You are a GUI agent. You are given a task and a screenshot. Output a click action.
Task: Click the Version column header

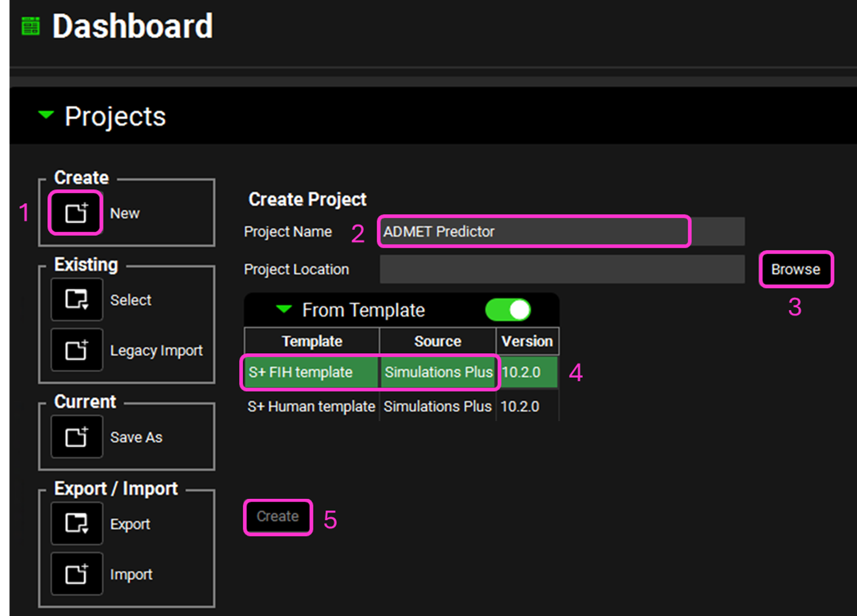tap(527, 341)
